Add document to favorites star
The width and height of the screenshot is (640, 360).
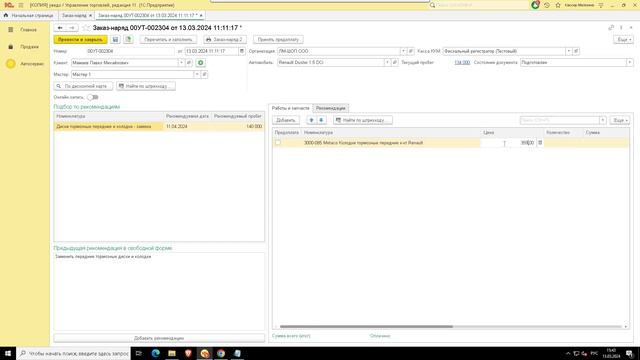pos(86,28)
